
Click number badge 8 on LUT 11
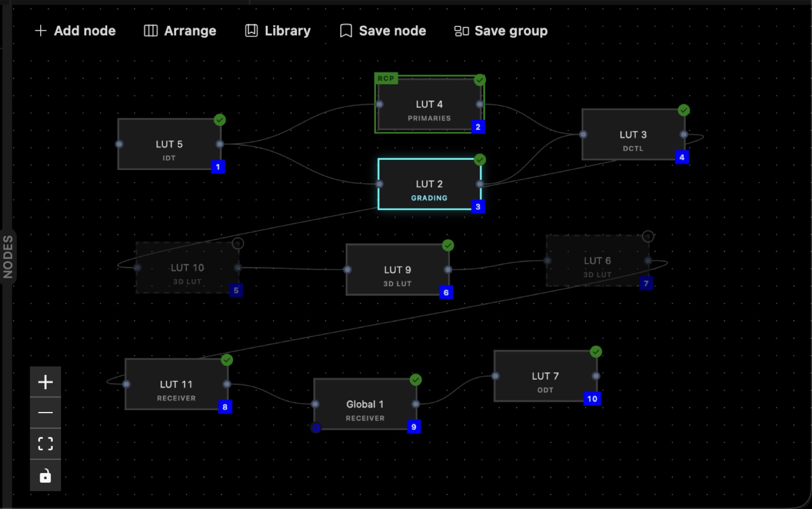click(x=225, y=407)
